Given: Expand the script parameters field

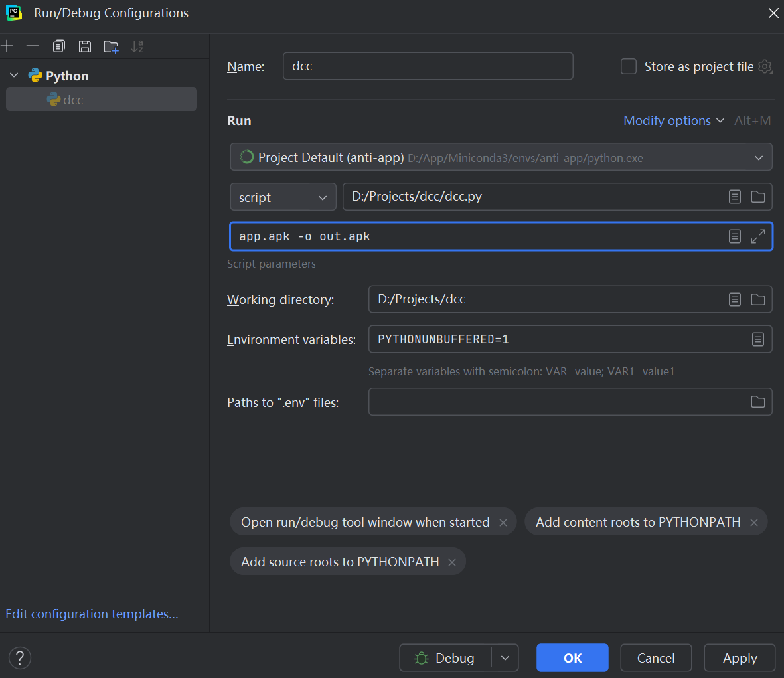Looking at the screenshot, I should (758, 236).
